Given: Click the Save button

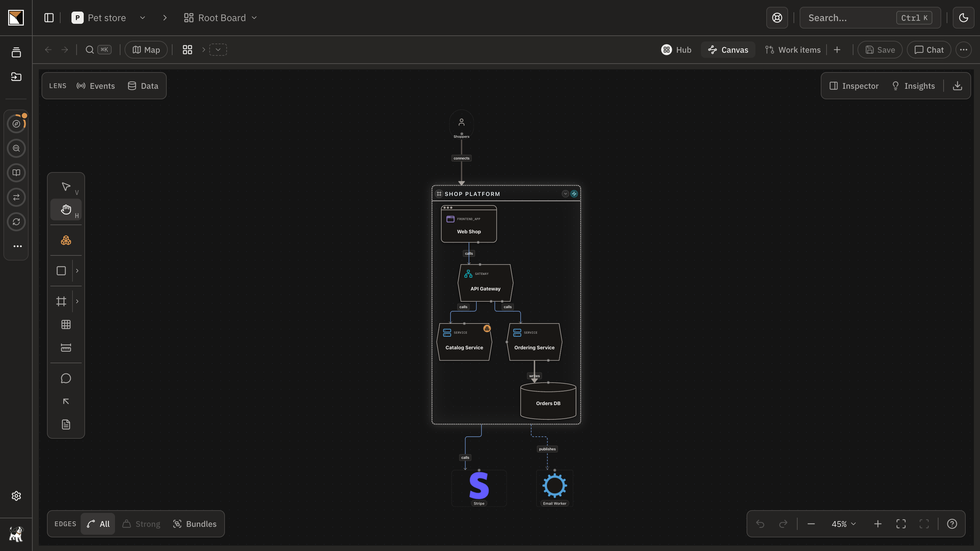Looking at the screenshot, I should (880, 50).
